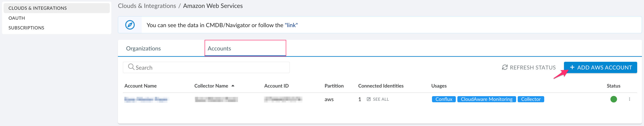Screen dimensions: 644x126
Task: Switch to the Organizations tab
Action: click(x=143, y=48)
